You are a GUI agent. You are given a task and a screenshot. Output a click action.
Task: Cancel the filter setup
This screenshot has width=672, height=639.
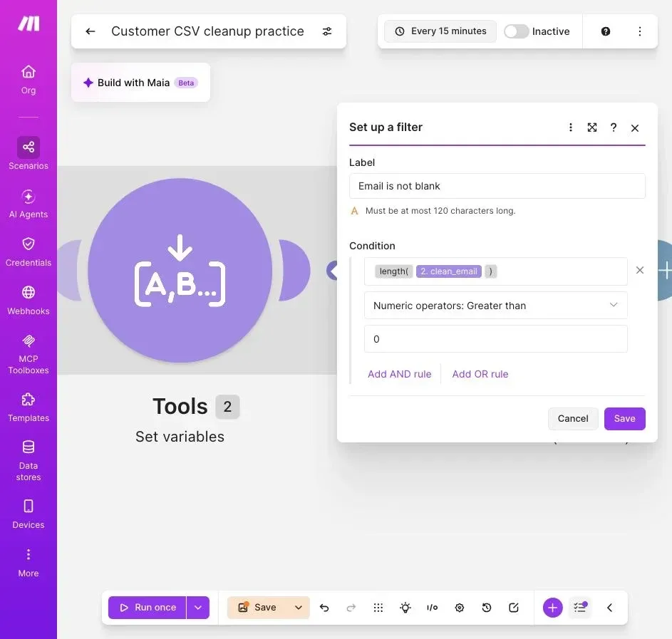tap(572, 418)
